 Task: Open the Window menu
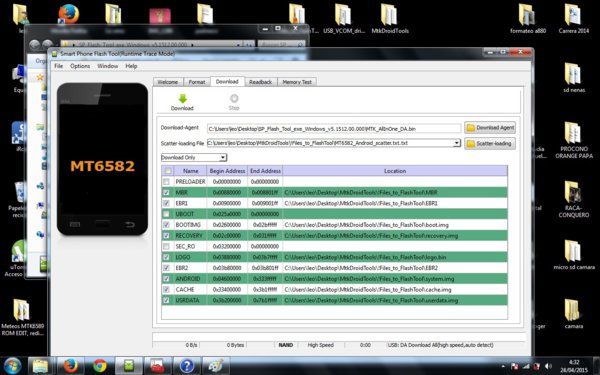pos(108,66)
